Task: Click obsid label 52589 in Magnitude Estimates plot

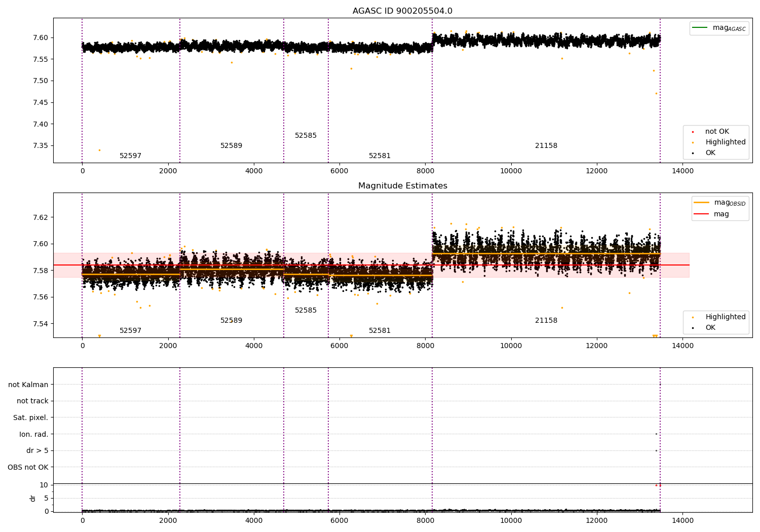Action: pos(231,321)
